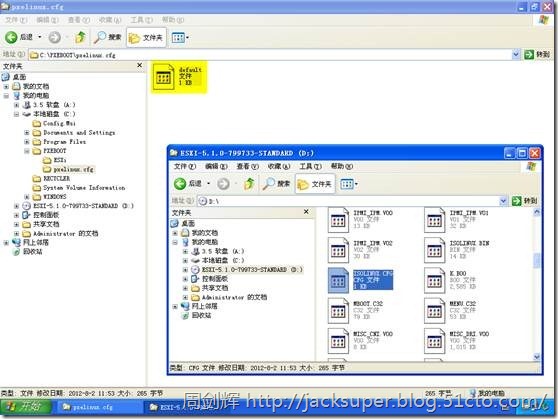Select IPMI_IPM.V01 file icon
Screen dimensions: 558x419
[x=434, y=220]
